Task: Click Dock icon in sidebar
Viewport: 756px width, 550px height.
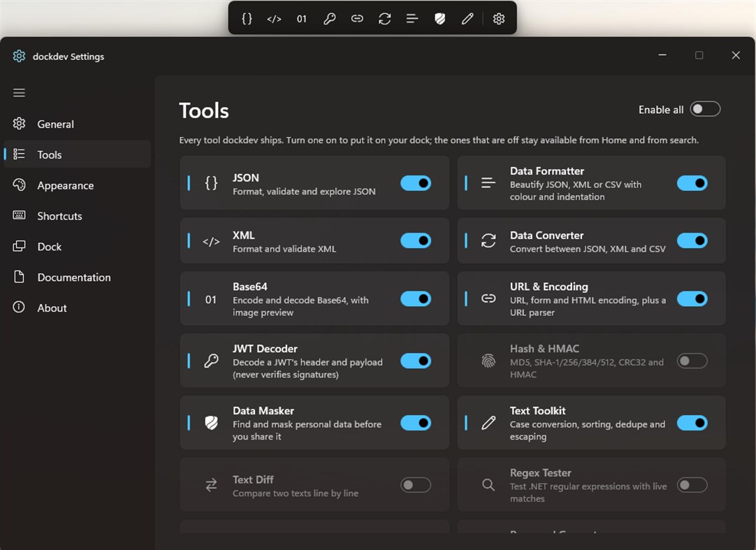Action: [19, 246]
